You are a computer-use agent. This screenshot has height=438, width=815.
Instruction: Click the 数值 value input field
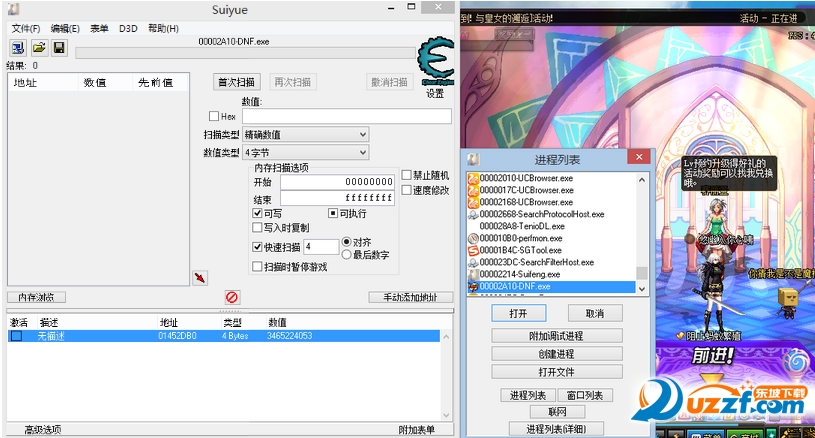coord(347,116)
